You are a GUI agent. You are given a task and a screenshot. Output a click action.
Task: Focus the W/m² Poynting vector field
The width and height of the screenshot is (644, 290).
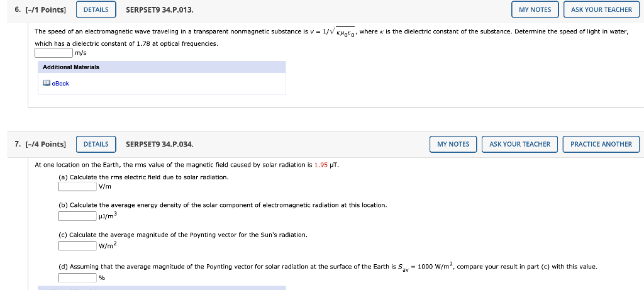point(77,246)
